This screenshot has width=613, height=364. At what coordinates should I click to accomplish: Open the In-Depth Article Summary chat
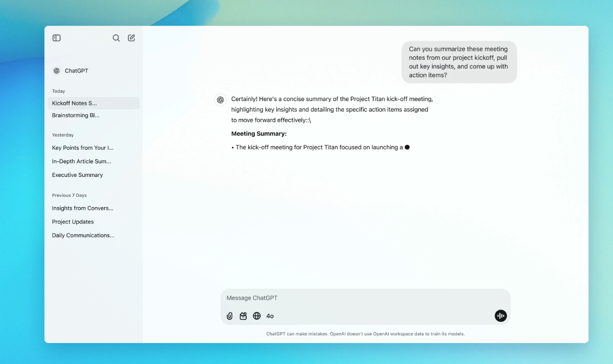[81, 161]
